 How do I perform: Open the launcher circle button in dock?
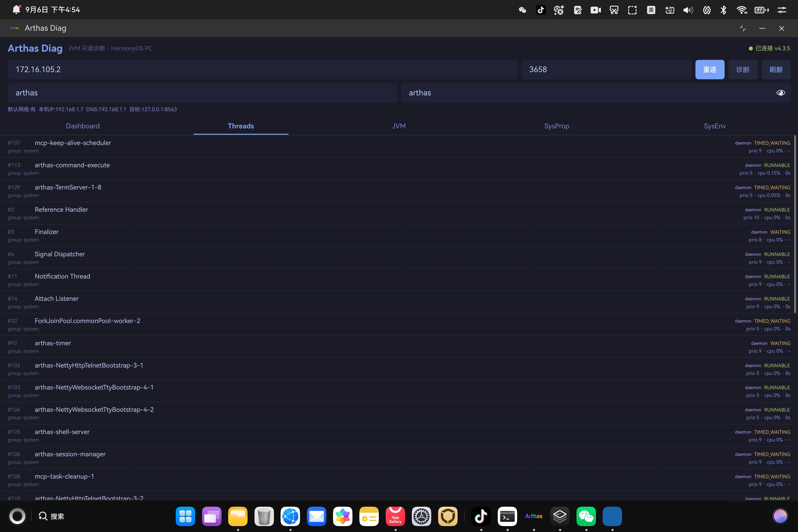tap(17, 516)
